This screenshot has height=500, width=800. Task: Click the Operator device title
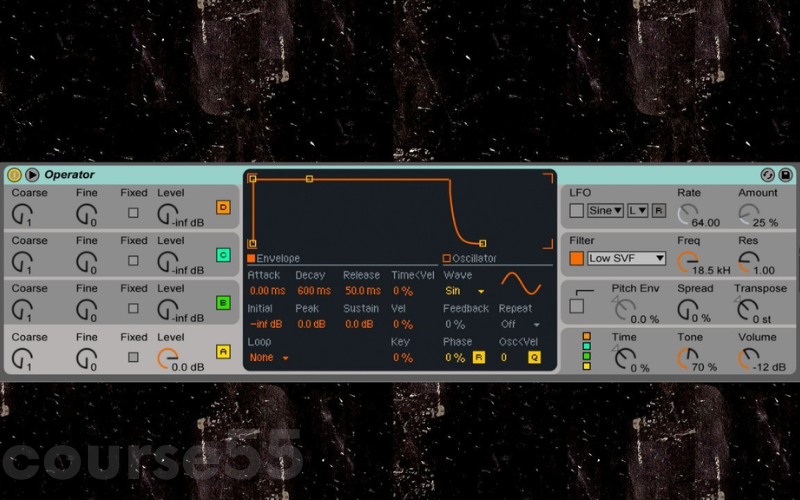(x=69, y=174)
